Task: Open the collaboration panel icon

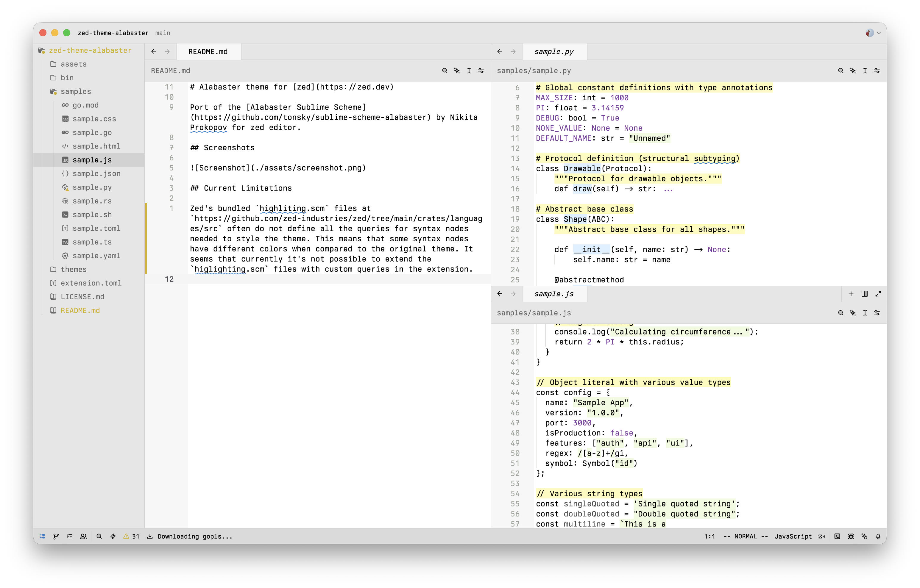Action: pyautogui.click(x=83, y=536)
